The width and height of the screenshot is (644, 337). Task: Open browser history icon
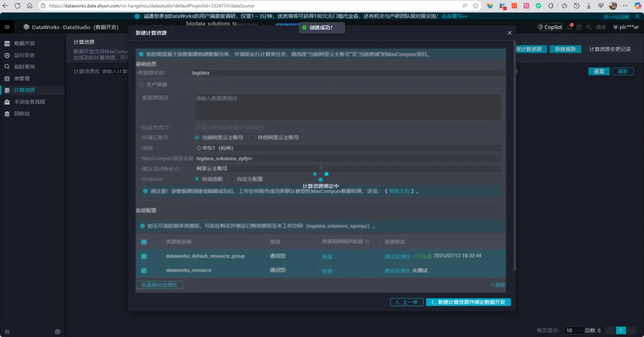point(576,6)
